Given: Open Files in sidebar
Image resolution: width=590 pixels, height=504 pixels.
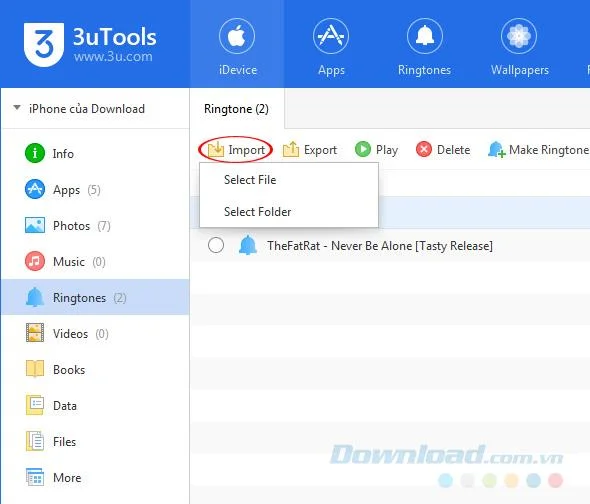Looking at the screenshot, I should (x=95, y=441).
